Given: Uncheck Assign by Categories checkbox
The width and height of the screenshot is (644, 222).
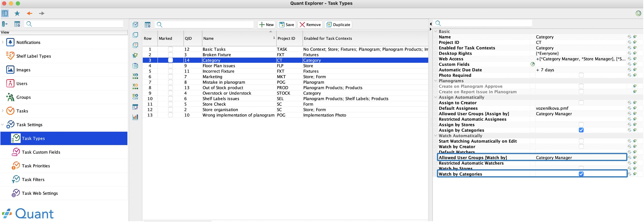Looking at the screenshot, I should (x=581, y=130).
